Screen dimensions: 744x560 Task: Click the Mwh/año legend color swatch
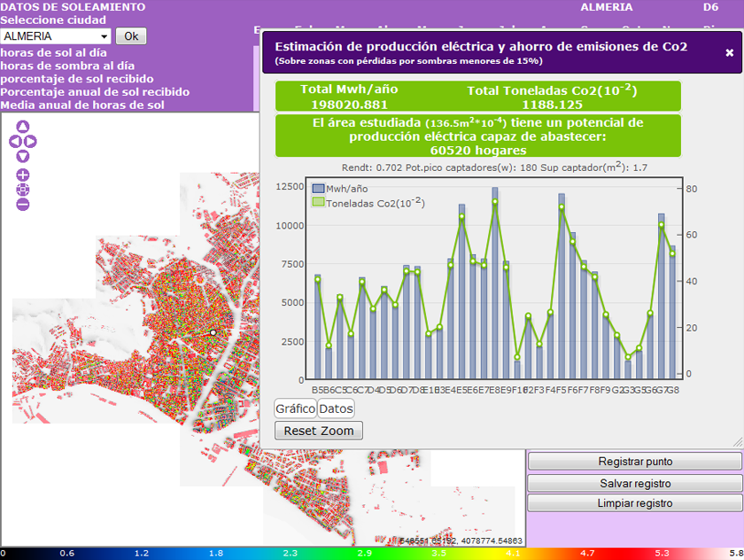tap(319, 189)
